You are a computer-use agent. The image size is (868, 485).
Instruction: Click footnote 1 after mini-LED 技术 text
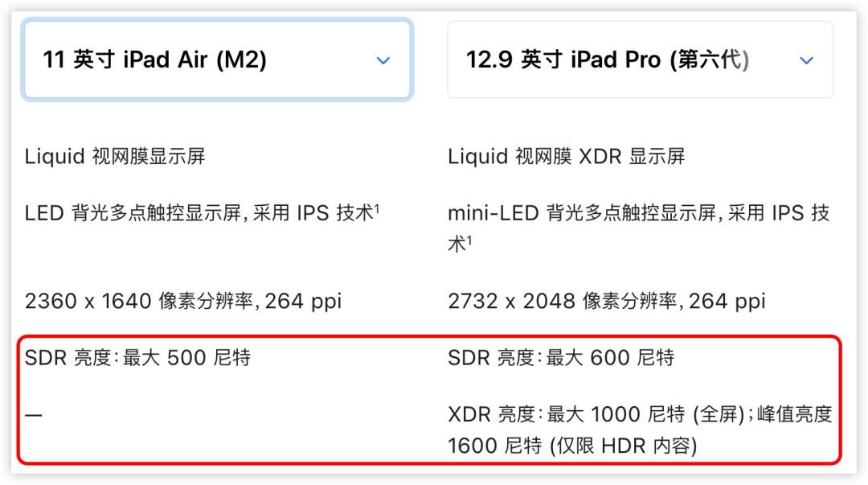pos(469,240)
